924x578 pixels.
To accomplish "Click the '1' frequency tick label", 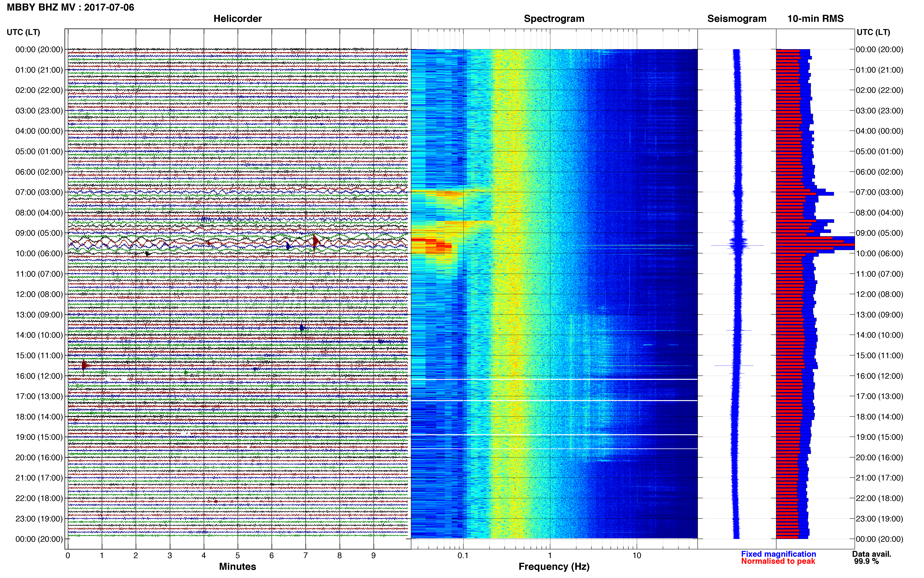I will click(550, 555).
